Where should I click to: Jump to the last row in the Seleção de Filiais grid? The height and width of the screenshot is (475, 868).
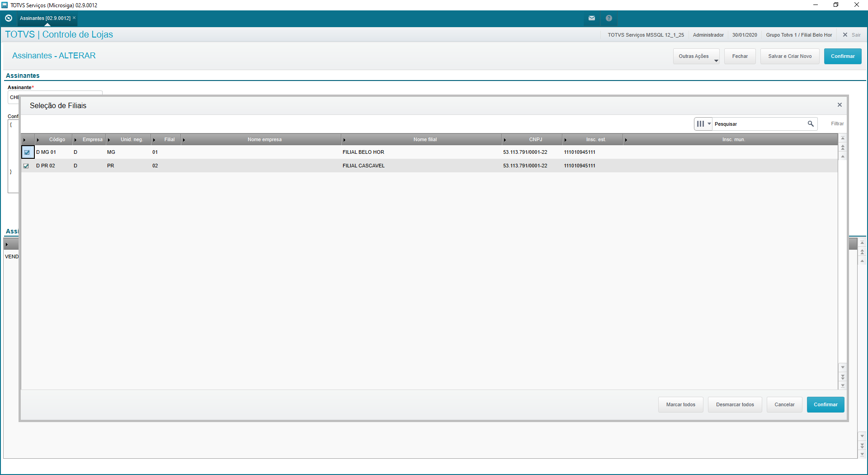click(x=843, y=385)
